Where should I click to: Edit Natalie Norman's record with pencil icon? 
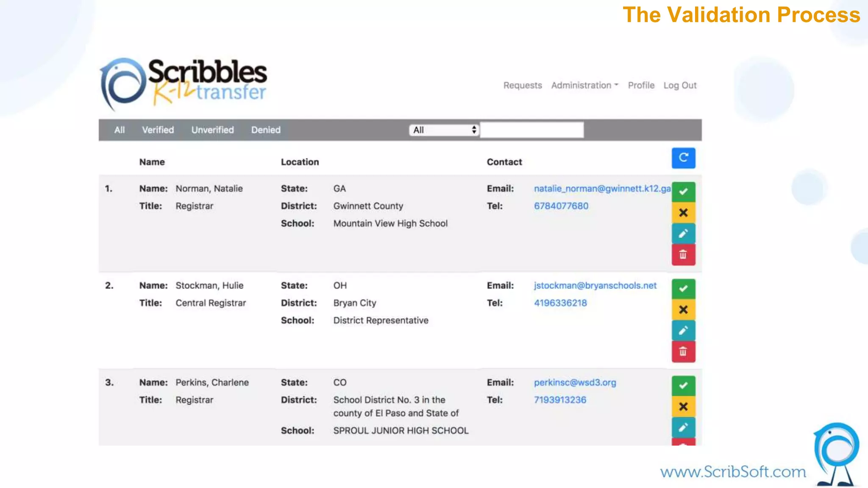pyautogui.click(x=683, y=233)
